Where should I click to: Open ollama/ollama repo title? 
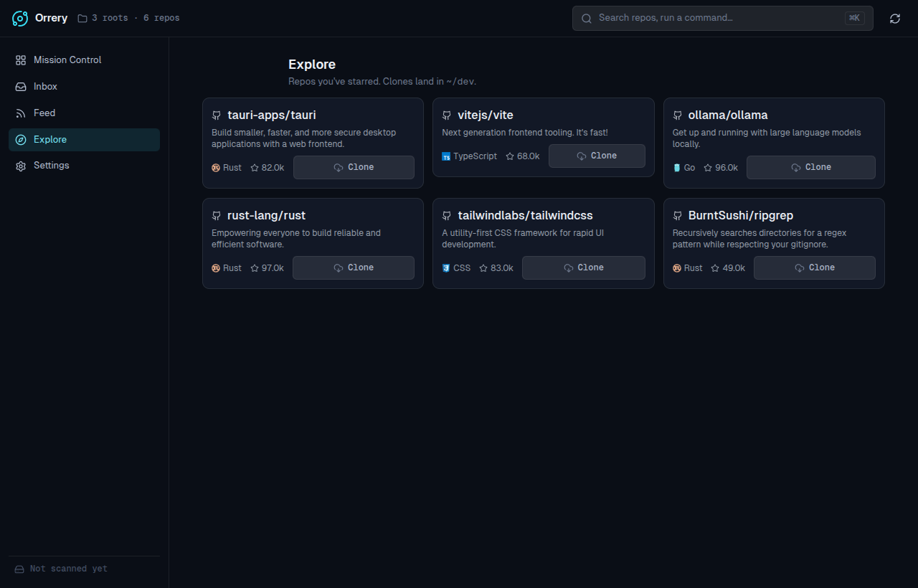coord(728,115)
